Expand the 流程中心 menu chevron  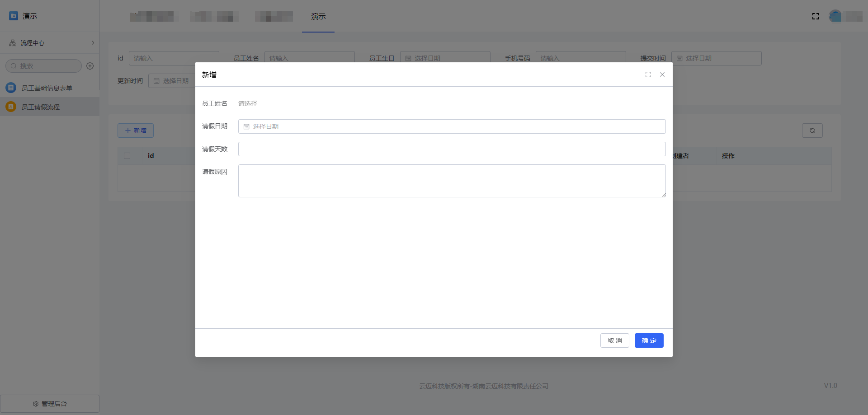coord(93,43)
